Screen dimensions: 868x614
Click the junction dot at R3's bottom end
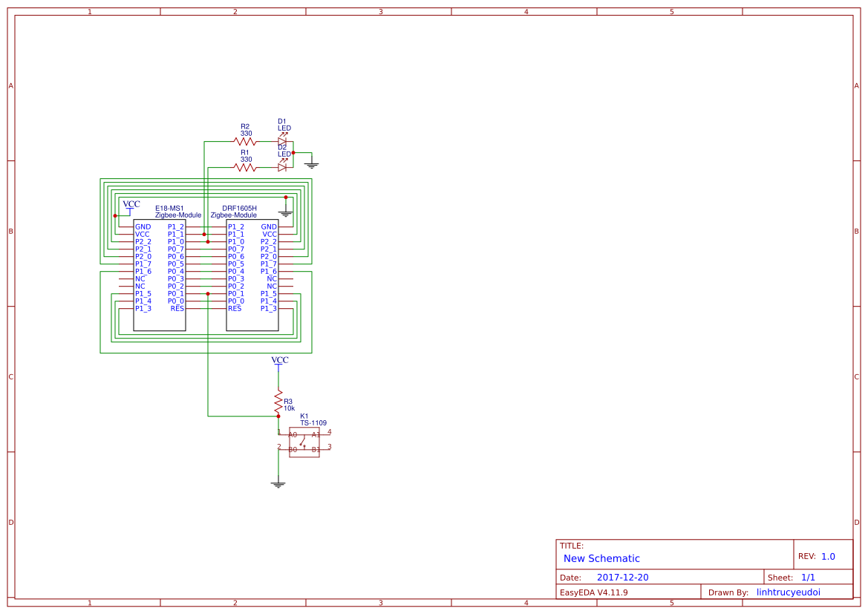(x=278, y=416)
